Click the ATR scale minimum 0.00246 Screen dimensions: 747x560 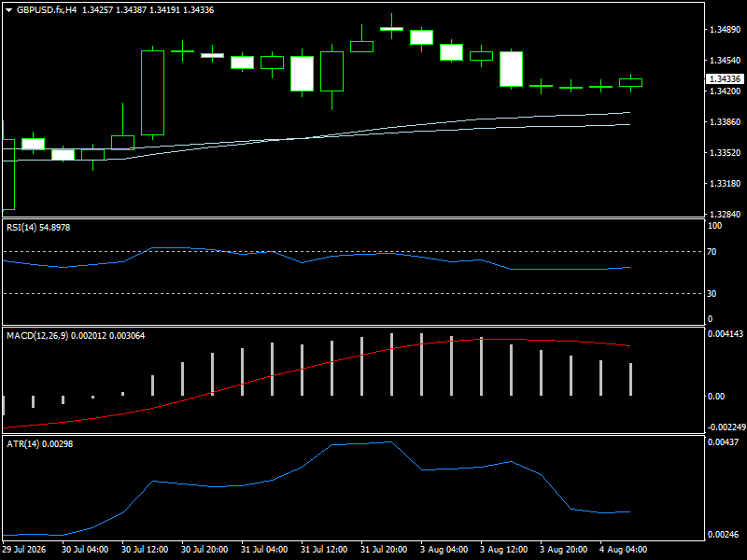(x=723, y=534)
